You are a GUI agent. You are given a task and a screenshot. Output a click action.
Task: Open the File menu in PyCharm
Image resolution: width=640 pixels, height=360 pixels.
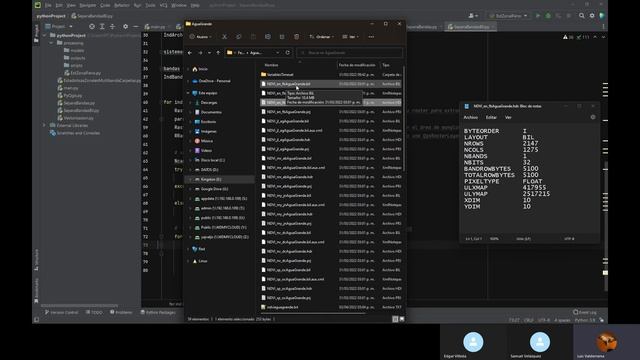click(x=48, y=5)
